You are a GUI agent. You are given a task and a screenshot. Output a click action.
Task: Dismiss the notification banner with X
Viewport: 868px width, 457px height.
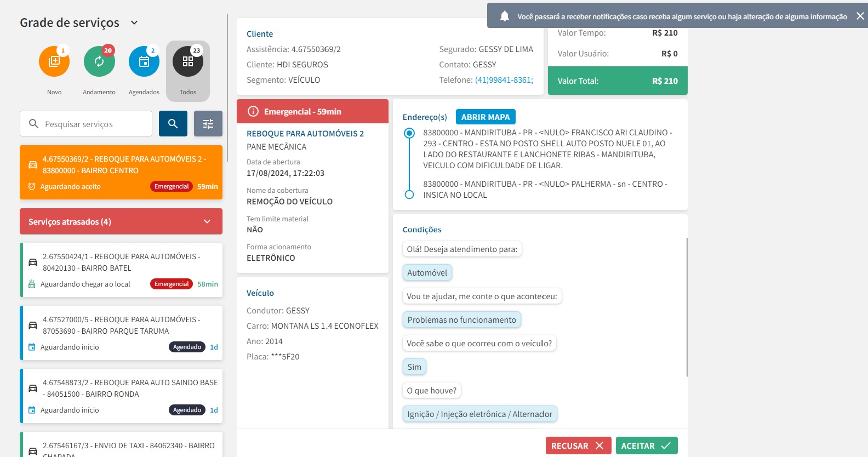[860, 16]
